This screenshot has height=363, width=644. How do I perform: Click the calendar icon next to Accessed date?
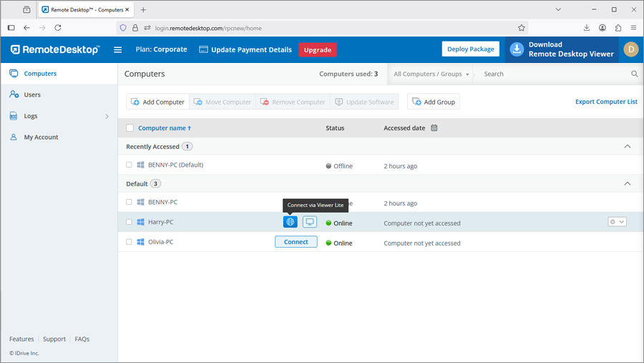[x=434, y=128]
